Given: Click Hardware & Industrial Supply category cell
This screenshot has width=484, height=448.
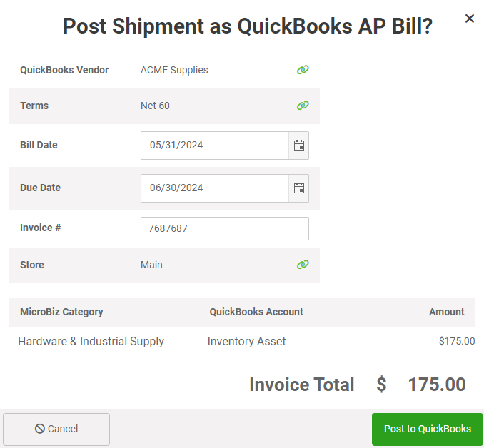Looking at the screenshot, I should pos(91,341).
